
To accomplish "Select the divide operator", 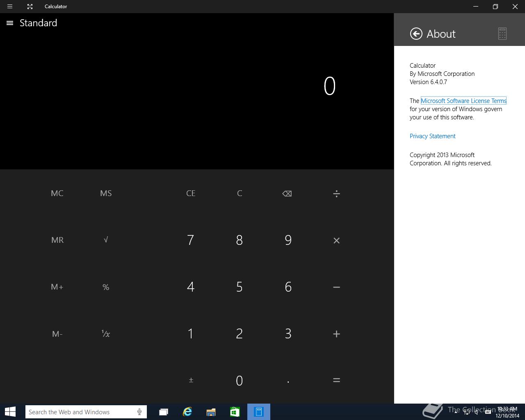I will (336, 194).
